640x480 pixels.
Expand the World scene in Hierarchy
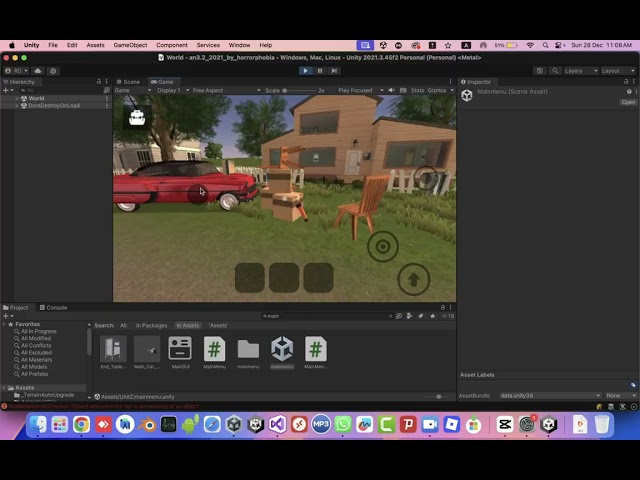coord(17,98)
